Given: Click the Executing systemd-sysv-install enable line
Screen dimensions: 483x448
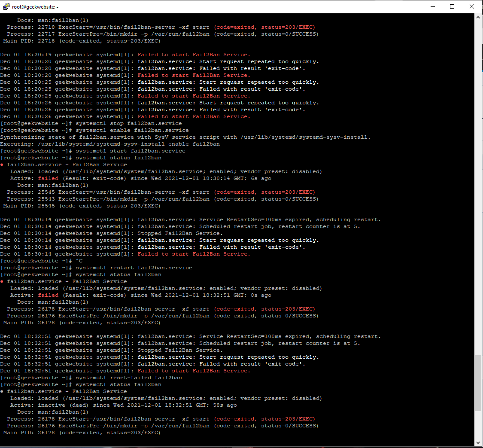Looking at the screenshot, I should pos(110,144).
